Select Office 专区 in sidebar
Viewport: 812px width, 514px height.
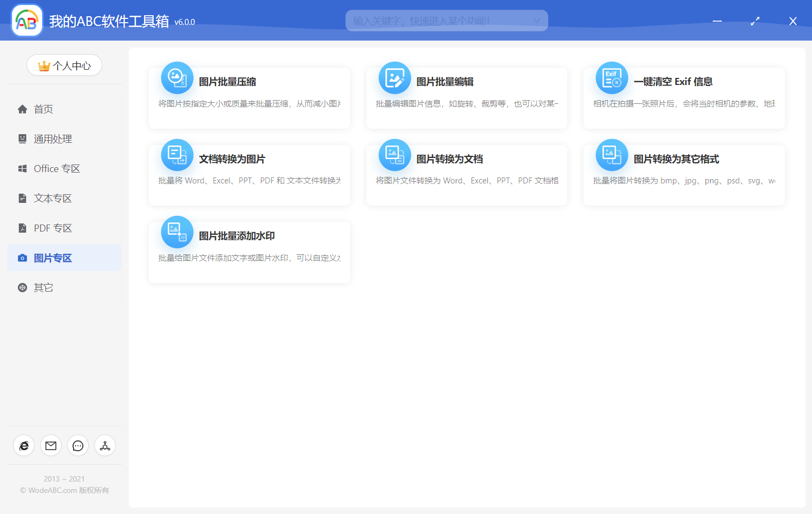click(x=64, y=169)
